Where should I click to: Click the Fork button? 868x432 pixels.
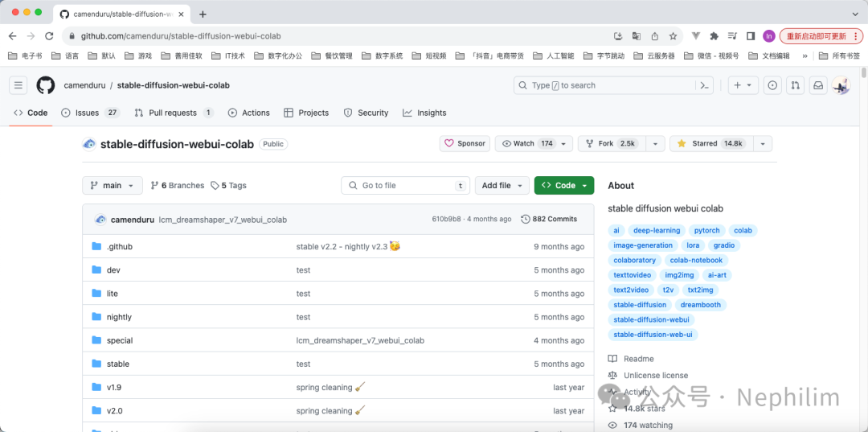(612, 143)
